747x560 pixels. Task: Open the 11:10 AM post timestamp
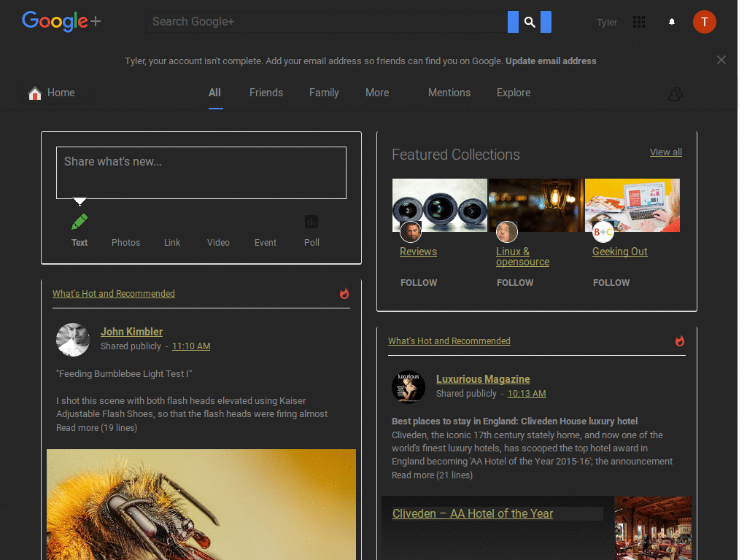point(191,346)
